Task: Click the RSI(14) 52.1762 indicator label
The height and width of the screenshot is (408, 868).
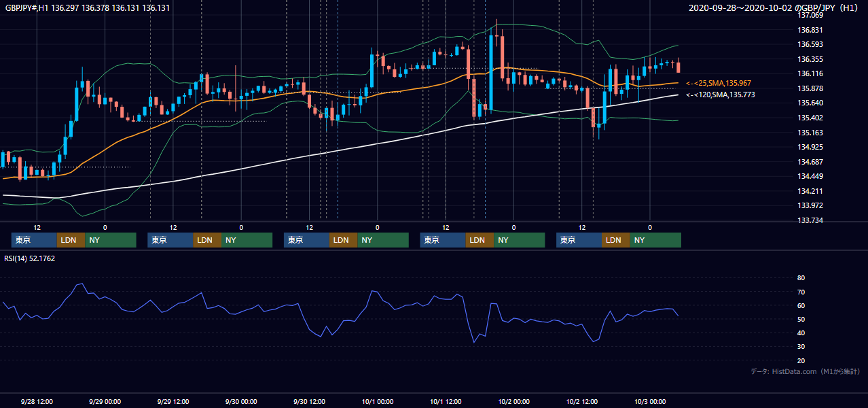Action: click(x=30, y=258)
